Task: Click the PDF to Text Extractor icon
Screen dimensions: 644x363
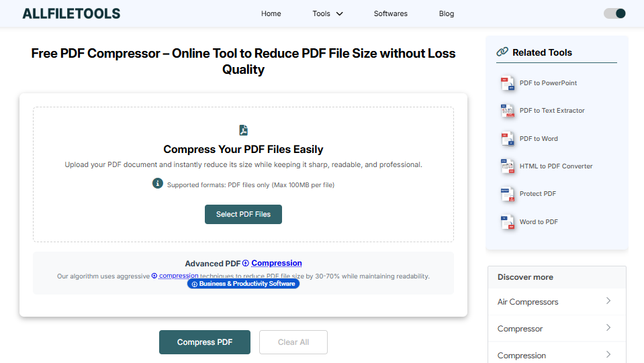Action: point(508,111)
